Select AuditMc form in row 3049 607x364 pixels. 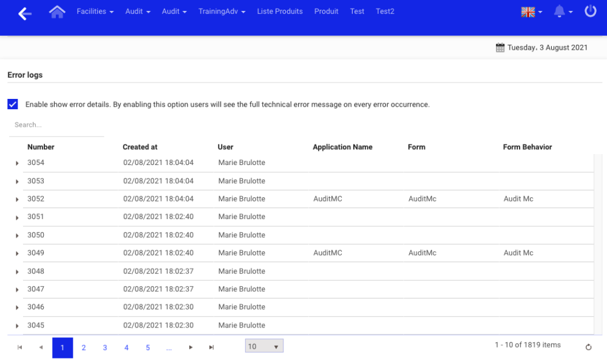422,253
